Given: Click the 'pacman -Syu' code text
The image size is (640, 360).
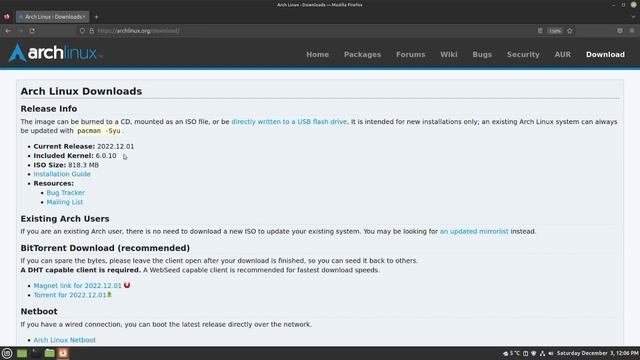Looking at the screenshot, I should 99,131.
